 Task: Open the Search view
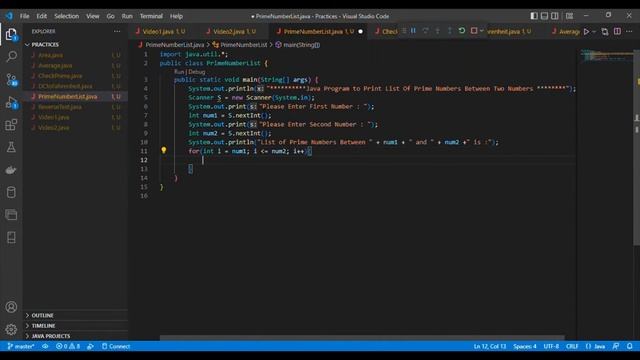pos(11,56)
